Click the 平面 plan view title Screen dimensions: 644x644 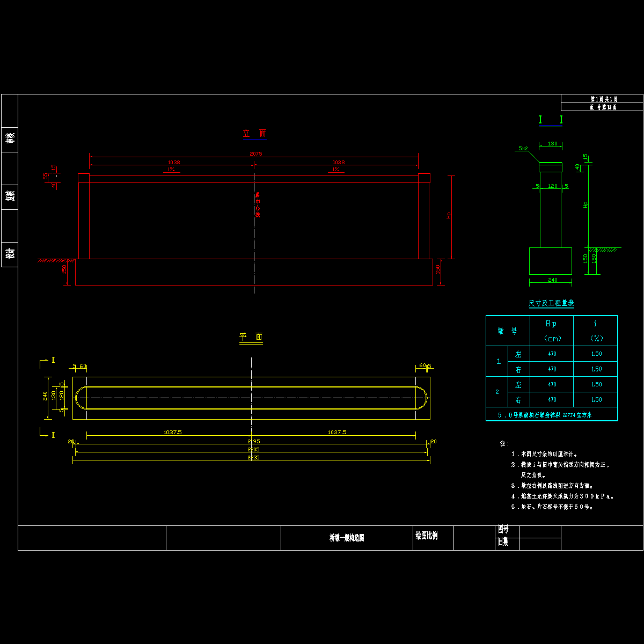pos(251,336)
